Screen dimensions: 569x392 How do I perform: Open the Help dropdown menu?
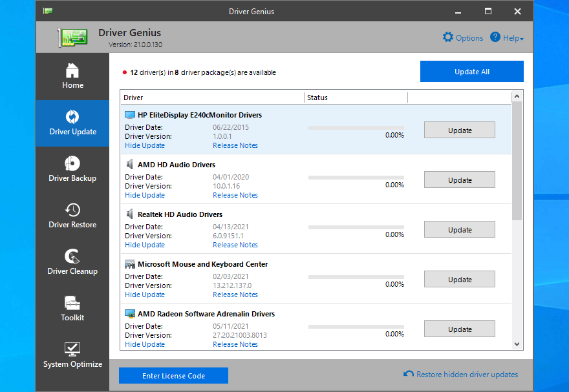coord(507,38)
